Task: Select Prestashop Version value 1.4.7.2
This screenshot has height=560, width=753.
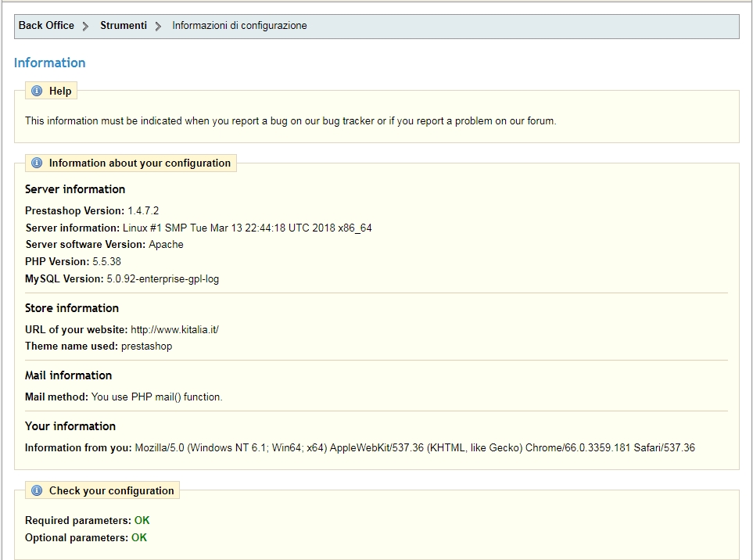Action: pyautogui.click(x=143, y=211)
